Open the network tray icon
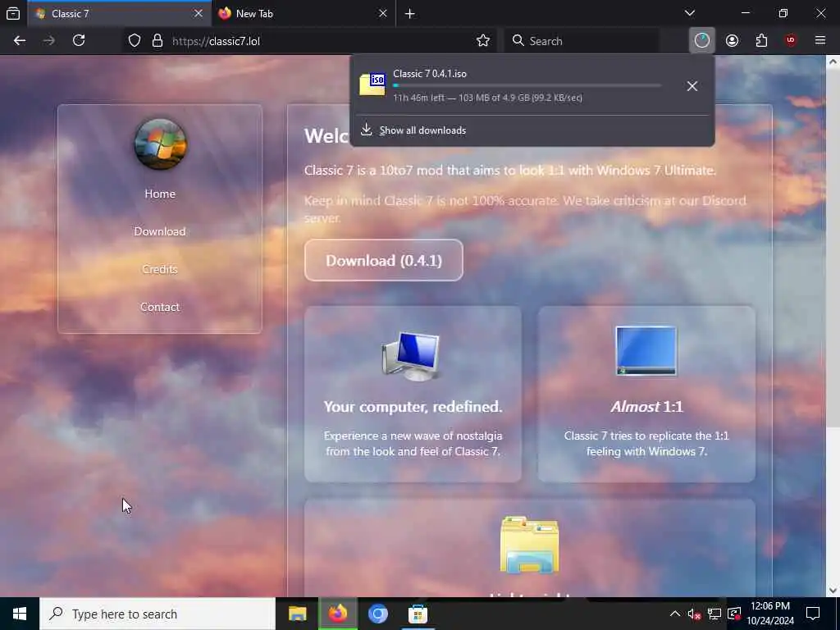The image size is (840, 630). 714,614
